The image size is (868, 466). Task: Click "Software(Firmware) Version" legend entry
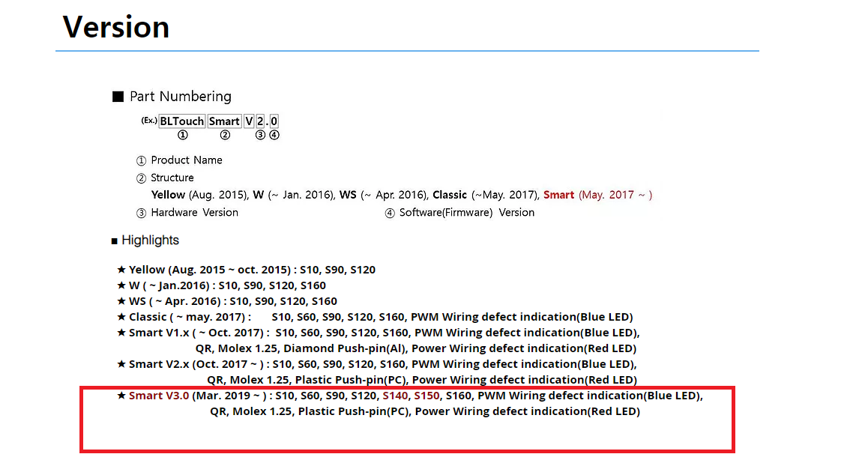point(467,213)
